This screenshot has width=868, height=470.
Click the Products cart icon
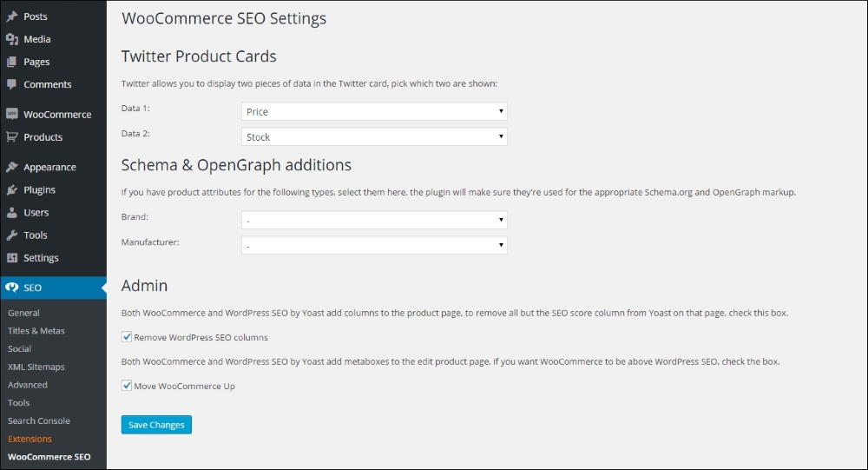point(11,137)
